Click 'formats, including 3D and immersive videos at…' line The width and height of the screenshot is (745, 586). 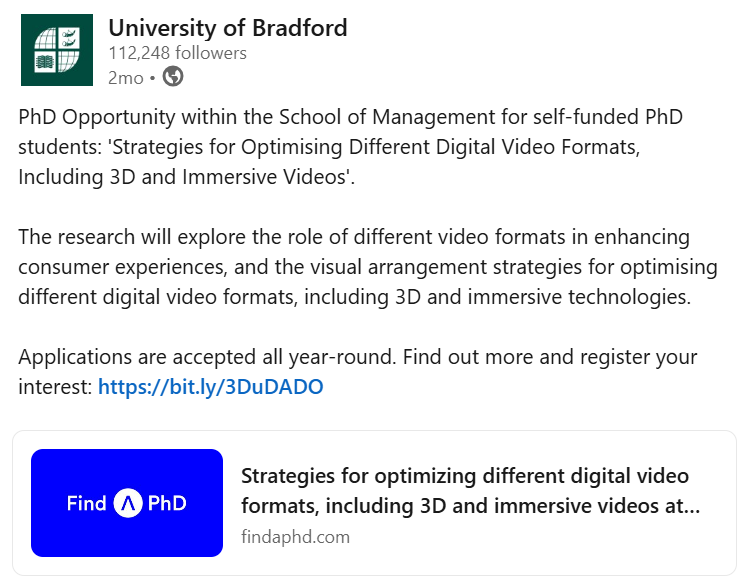click(470, 506)
